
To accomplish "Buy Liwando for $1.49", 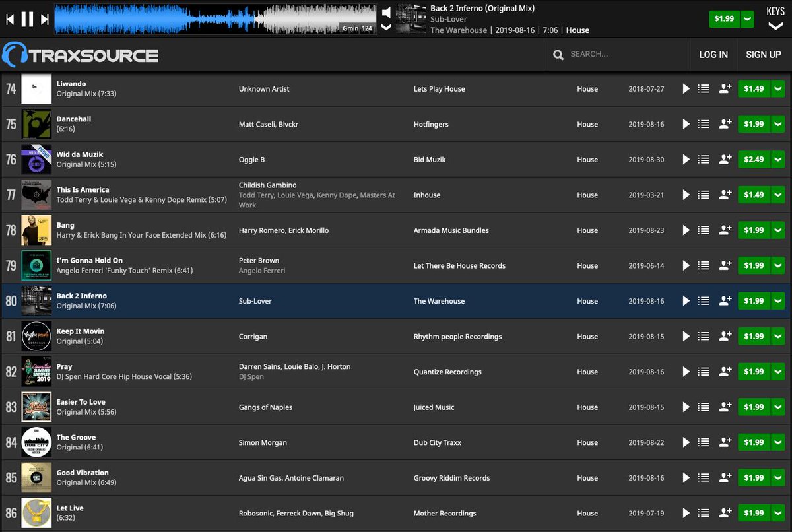I will tap(754, 88).
